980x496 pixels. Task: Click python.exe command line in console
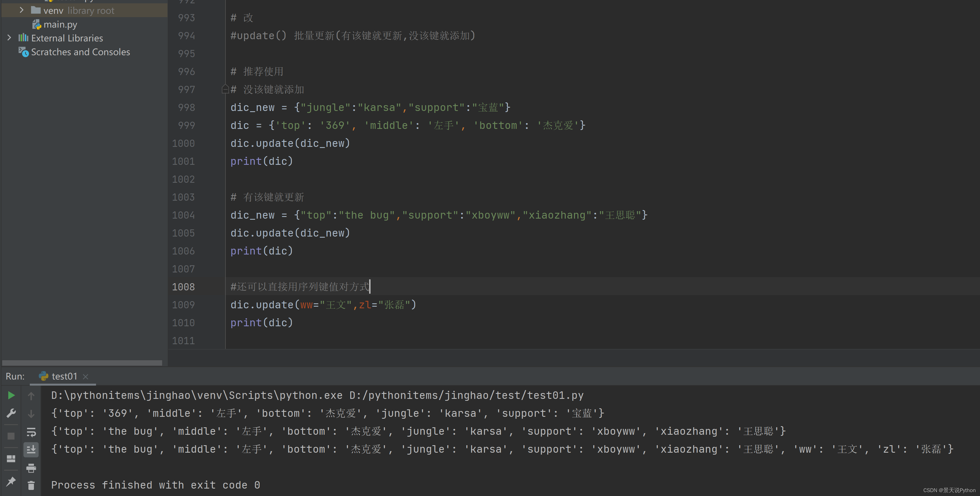pyautogui.click(x=317, y=396)
